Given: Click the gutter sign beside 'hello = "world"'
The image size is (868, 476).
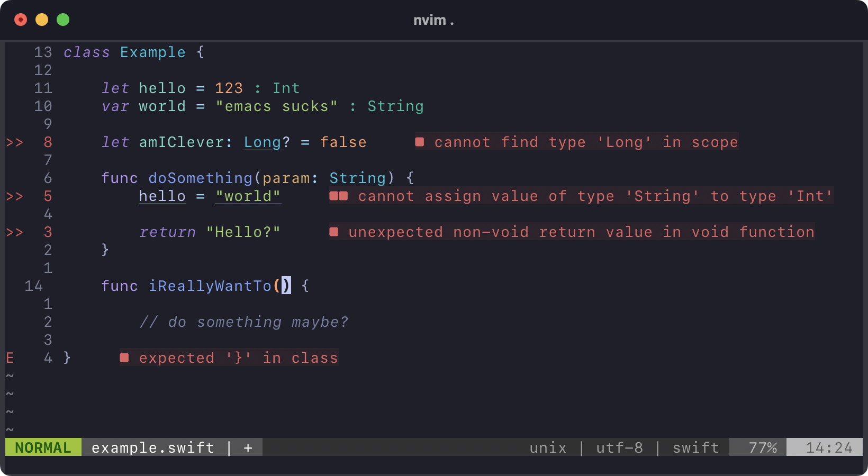Looking at the screenshot, I should click(x=14, y=196).
